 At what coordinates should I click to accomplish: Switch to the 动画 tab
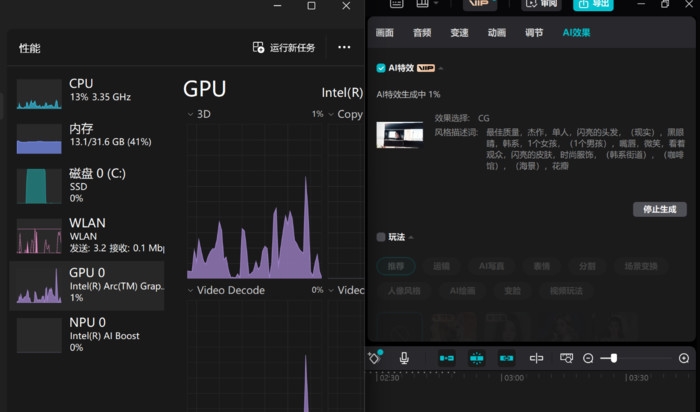[497, 33]
